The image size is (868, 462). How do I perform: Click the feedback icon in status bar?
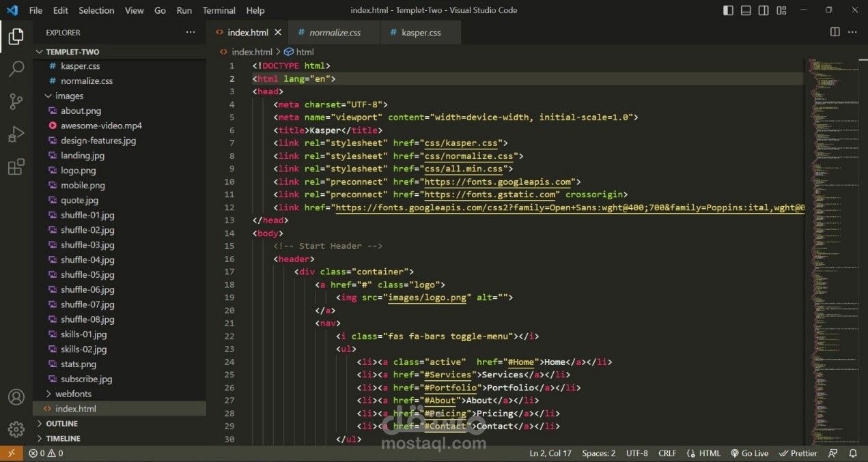(x=832, y=453)
